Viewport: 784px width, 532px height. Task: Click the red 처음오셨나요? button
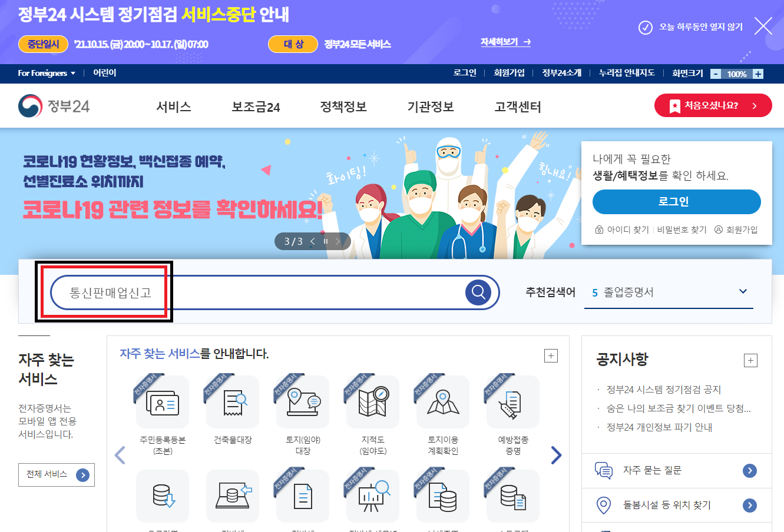click(x=713, y=105)
